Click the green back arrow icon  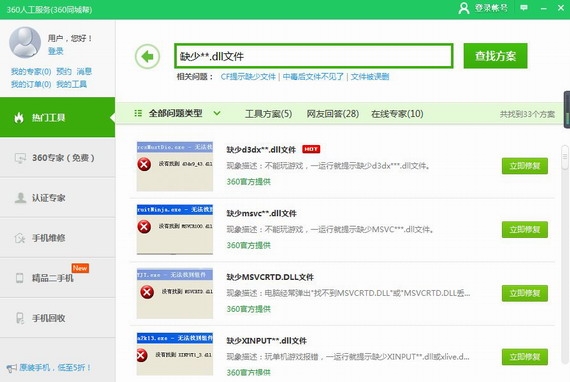[147, 57]
